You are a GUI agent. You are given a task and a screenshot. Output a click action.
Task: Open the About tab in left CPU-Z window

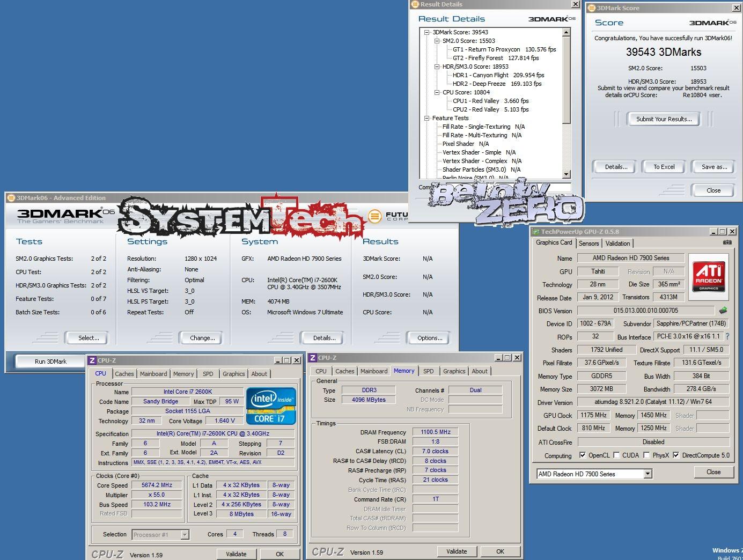pos(259,374)
